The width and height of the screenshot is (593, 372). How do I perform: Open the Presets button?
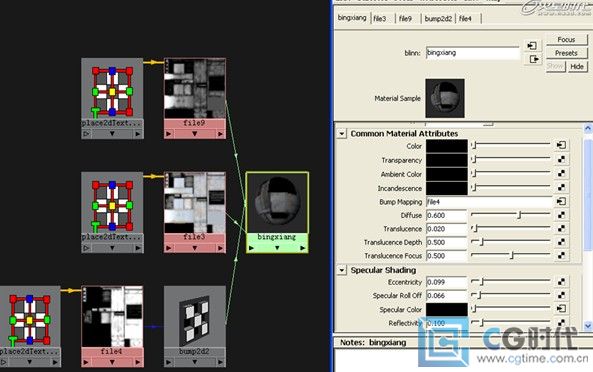[x=566, y=53]
